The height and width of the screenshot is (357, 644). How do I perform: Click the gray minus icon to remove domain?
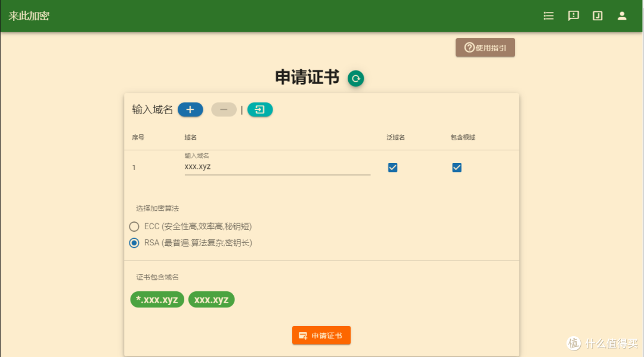pyautogui.click(x=224, y=109)
